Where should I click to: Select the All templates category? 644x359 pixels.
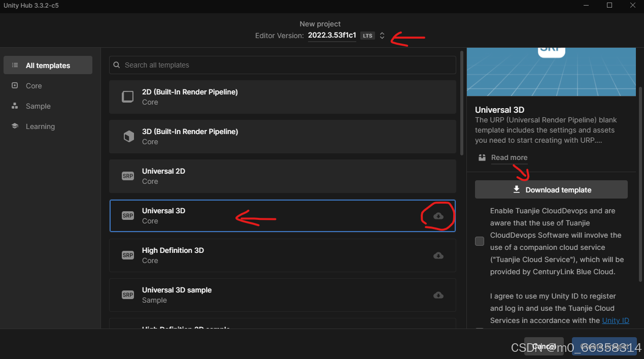(x=48, y=65)
